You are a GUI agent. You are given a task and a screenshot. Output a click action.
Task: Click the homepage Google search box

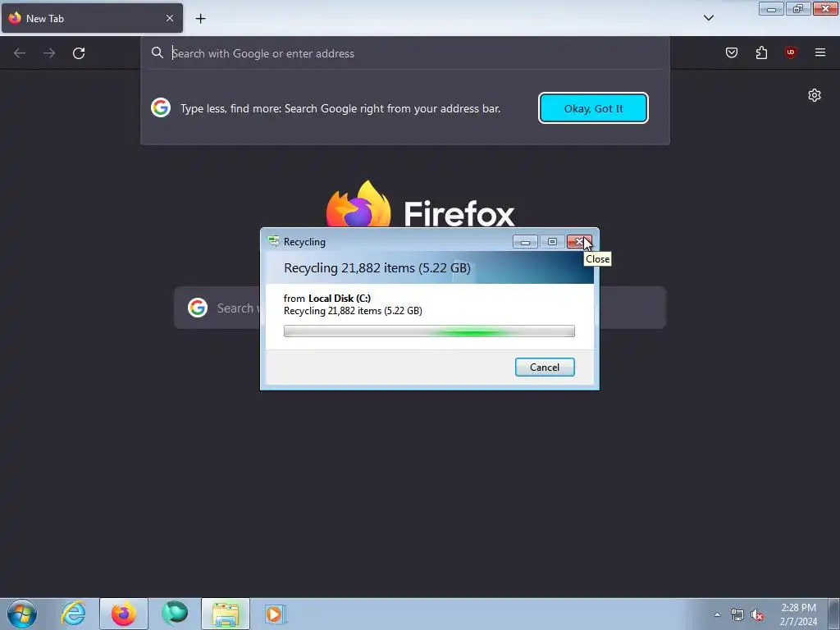(419, 308)
